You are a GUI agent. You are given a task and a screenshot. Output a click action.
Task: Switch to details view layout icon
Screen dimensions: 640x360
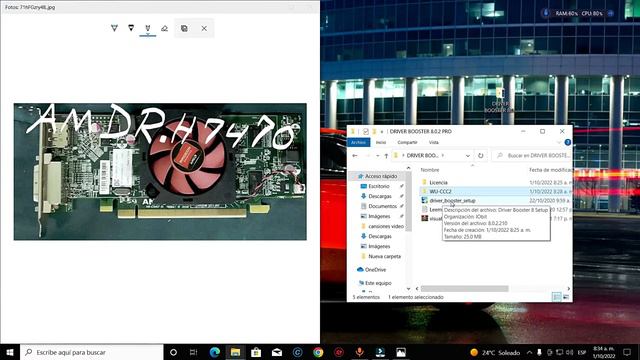tap(557, 297)
